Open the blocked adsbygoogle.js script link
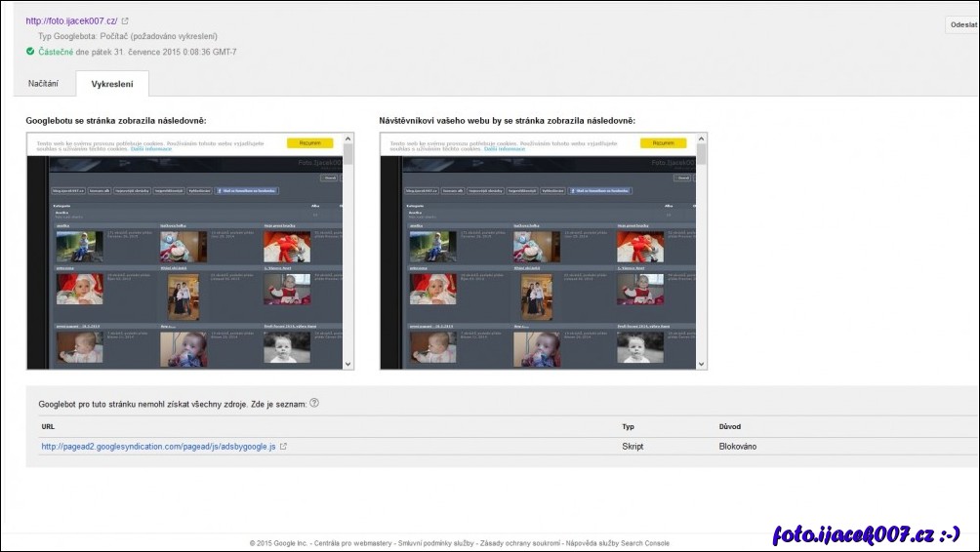 158,447
